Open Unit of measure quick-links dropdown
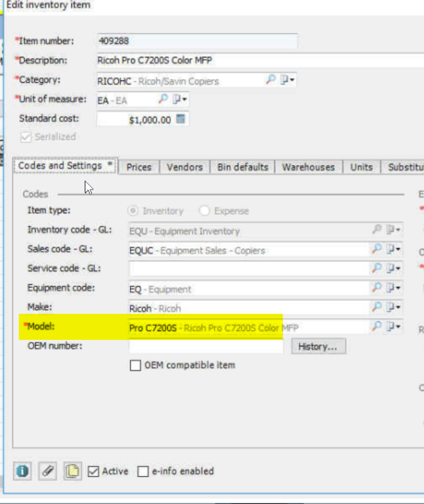This screenshot has height=504, width=424. pyautogui.click(x=180, y=99)
